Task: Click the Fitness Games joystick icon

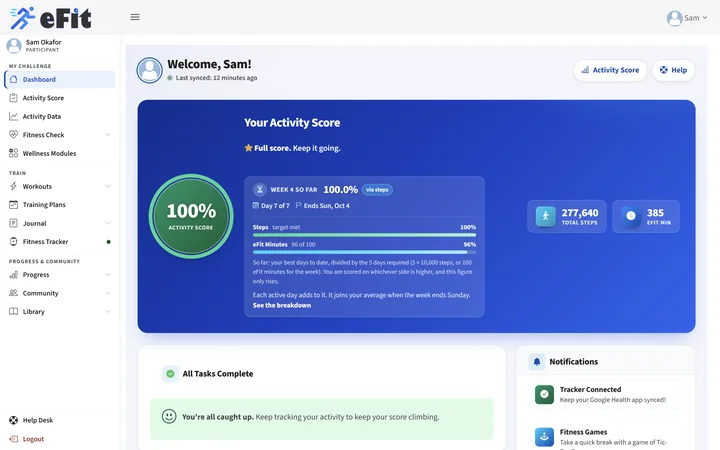Action: [x=544, y=437]
